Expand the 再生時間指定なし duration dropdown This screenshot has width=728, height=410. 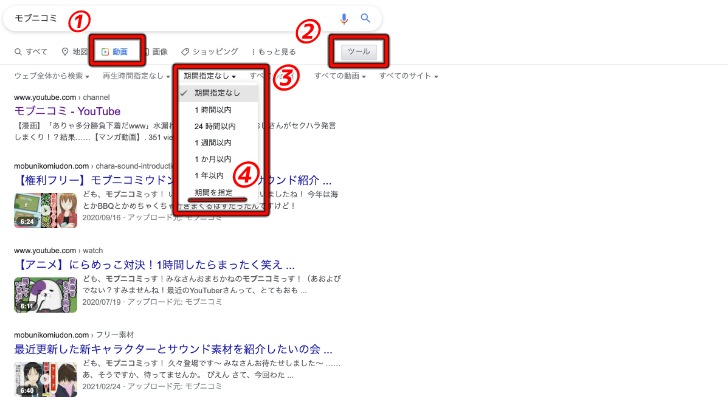pos(136,76)
